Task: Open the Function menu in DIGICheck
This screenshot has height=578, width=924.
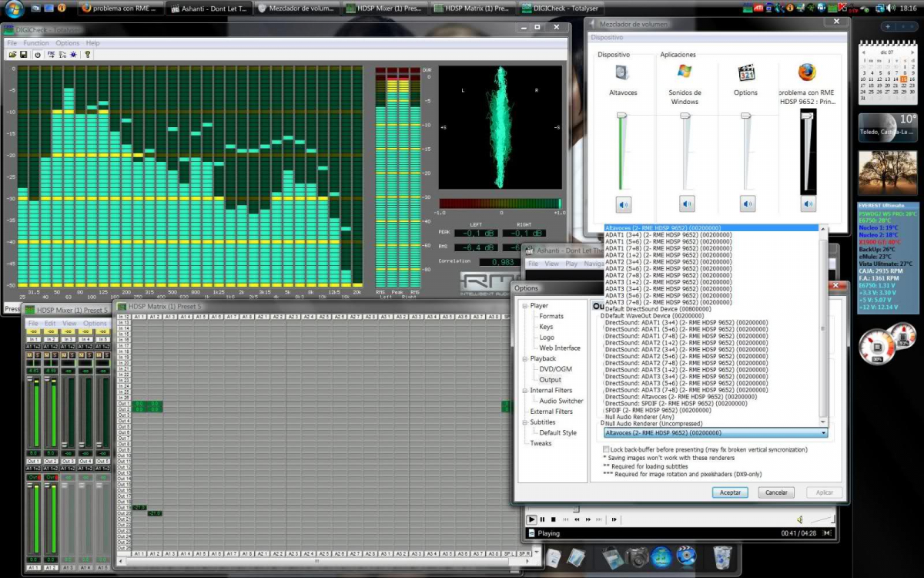Action: coord(35,43)
